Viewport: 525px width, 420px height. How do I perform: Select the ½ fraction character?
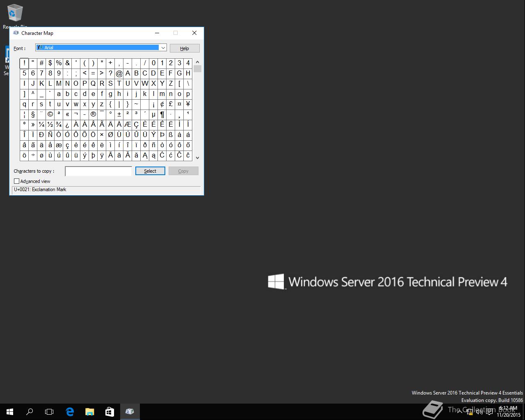pos(50,124)
